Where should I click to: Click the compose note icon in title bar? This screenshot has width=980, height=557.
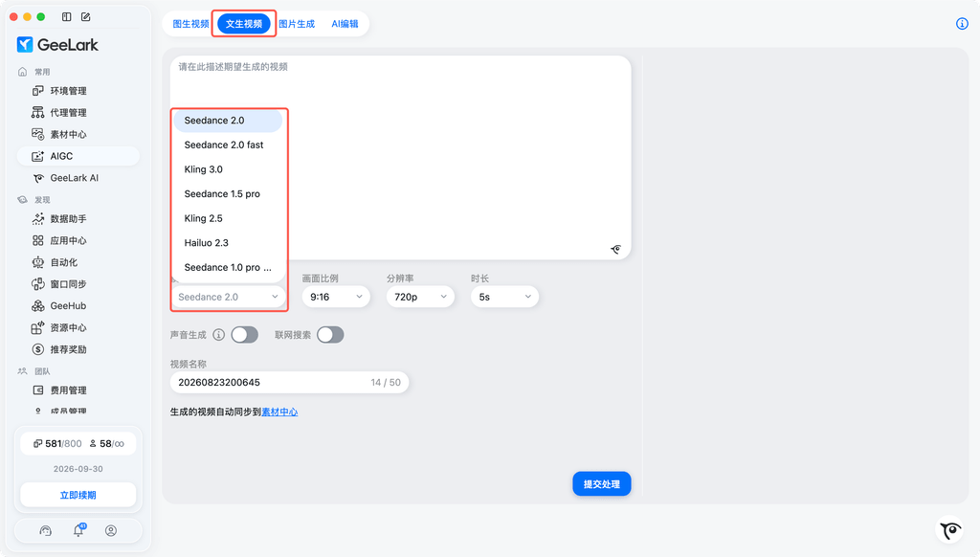pyautogui.click(x=85, y=17)
